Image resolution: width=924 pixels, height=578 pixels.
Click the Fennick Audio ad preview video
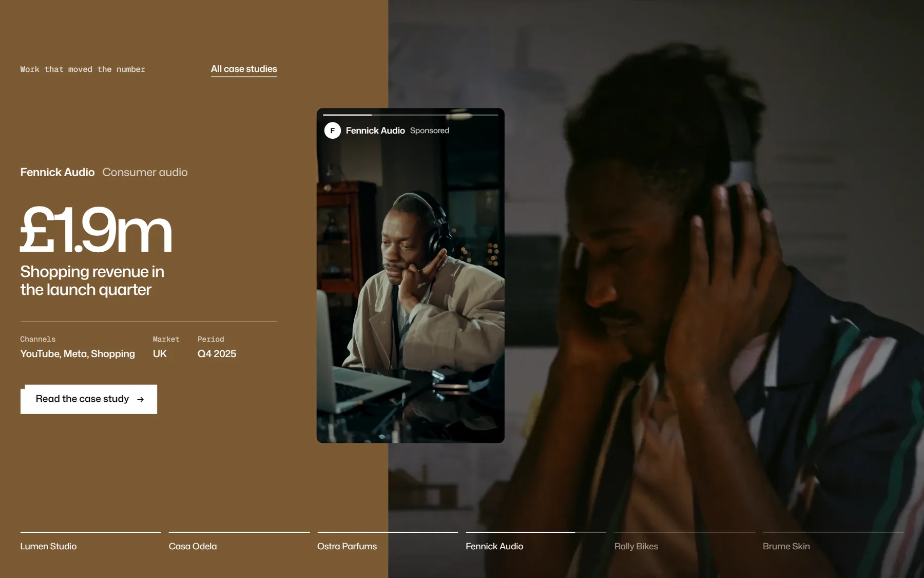pyautogui.click(x=411, y=275)
